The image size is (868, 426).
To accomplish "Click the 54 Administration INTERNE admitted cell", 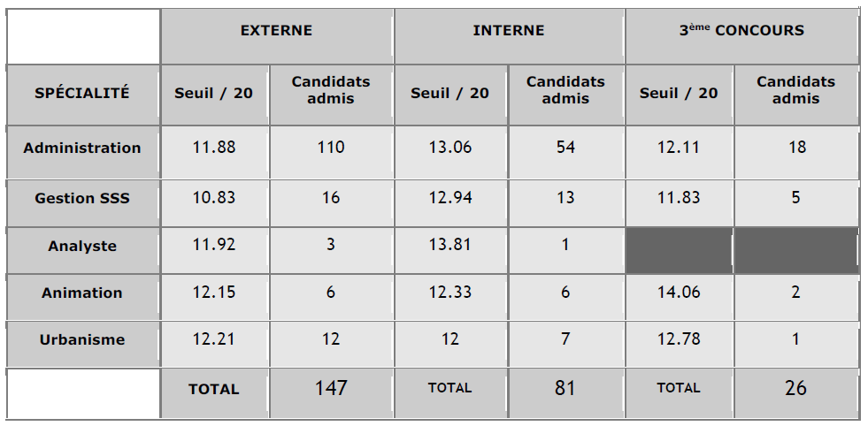I will click(565, 148).
